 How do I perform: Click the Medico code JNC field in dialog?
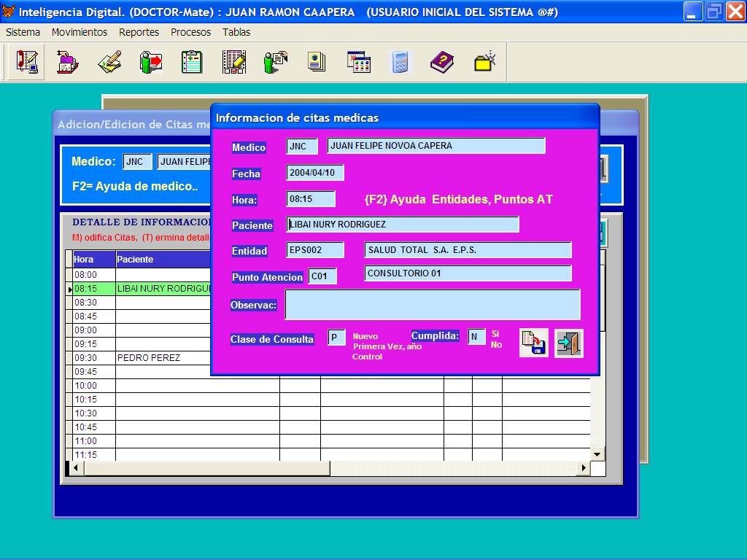click(302, 146)
